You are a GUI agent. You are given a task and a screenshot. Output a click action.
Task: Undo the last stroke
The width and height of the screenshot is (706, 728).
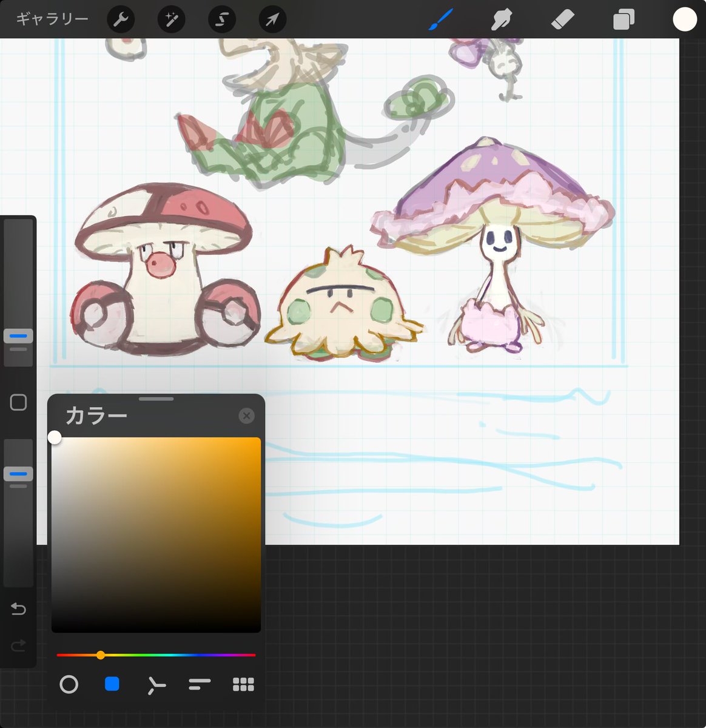point(18,608)
